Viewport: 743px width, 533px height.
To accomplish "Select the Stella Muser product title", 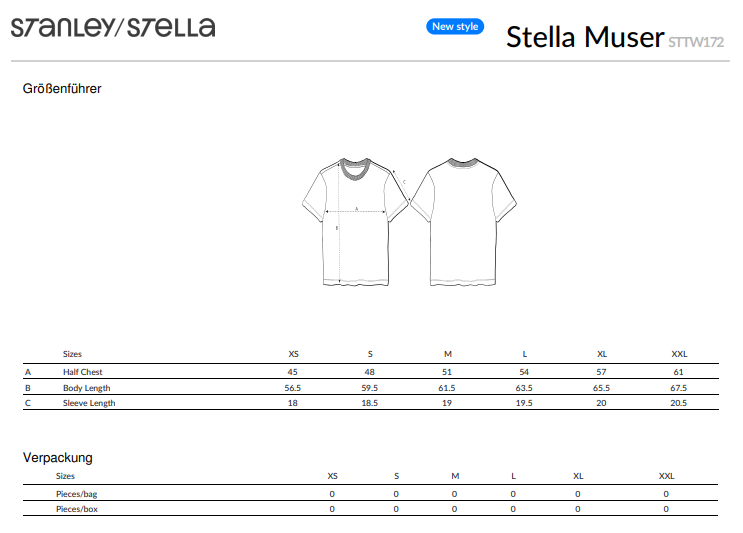I will 584,37.
